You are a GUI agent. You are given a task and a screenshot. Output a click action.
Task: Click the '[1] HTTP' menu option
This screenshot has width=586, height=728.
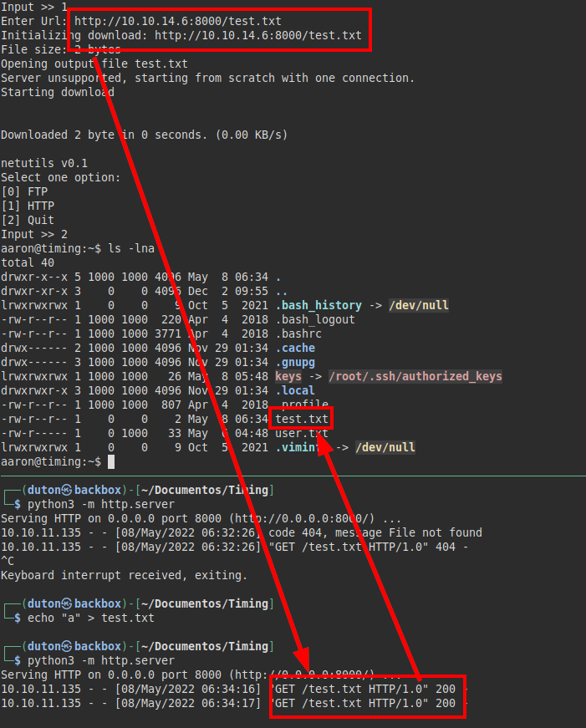coord(28,206)
